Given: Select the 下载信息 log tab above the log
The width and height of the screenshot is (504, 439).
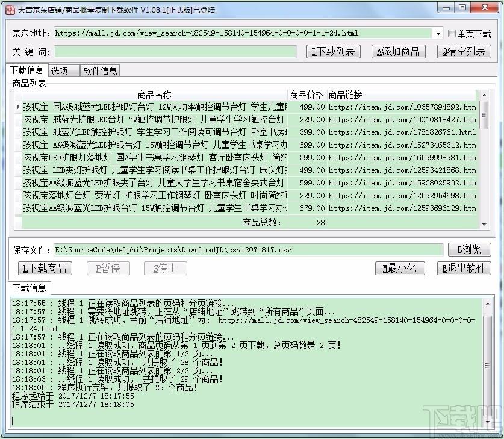Looking at the screenshot, I should pos(30,288).
